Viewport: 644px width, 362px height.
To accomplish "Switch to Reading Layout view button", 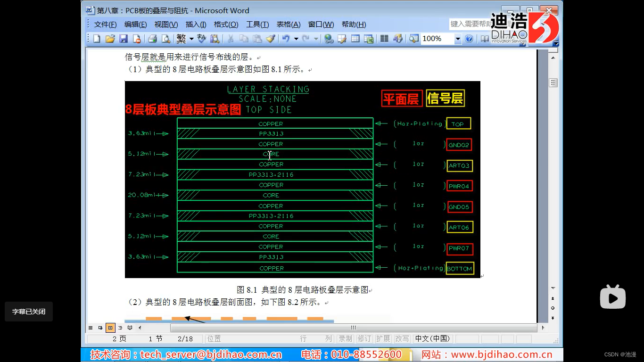I will tap(130, 328).
